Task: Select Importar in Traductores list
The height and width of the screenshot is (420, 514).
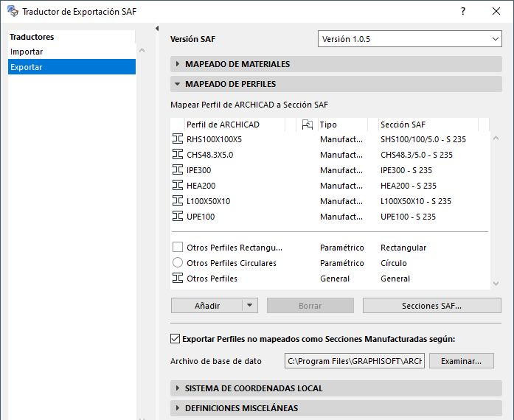Action: click(27, 52)
